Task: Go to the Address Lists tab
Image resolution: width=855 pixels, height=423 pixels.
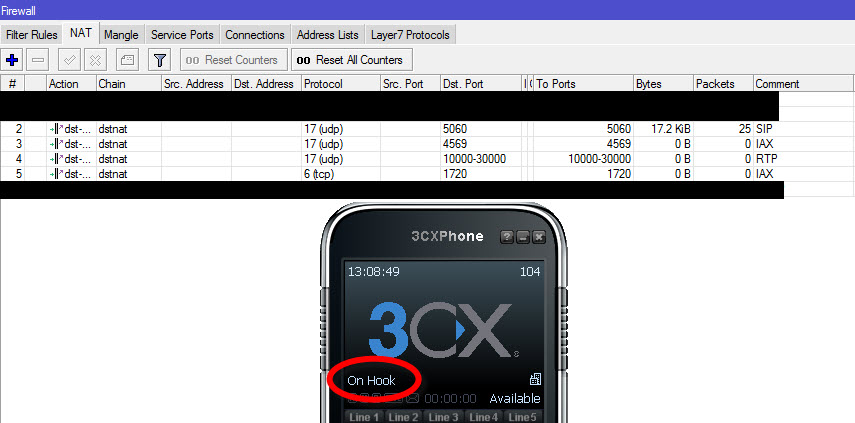Action: click(x=328, y=35)
